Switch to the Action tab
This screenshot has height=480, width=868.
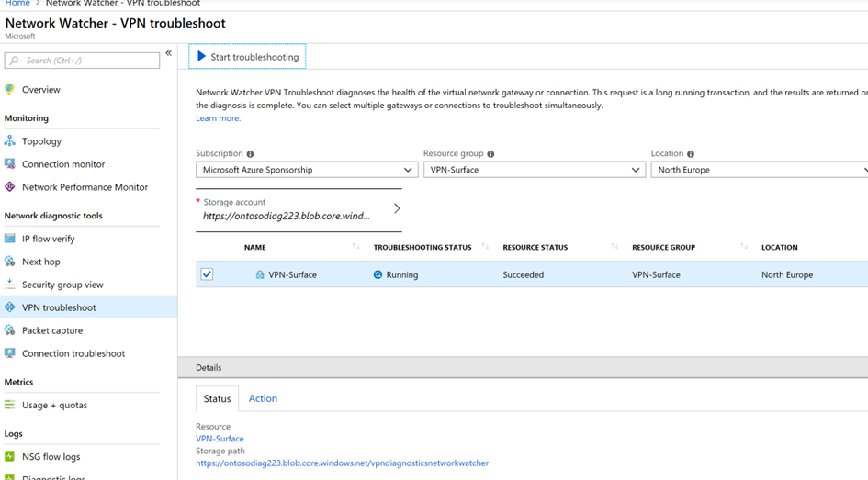[x=263, y=398]
